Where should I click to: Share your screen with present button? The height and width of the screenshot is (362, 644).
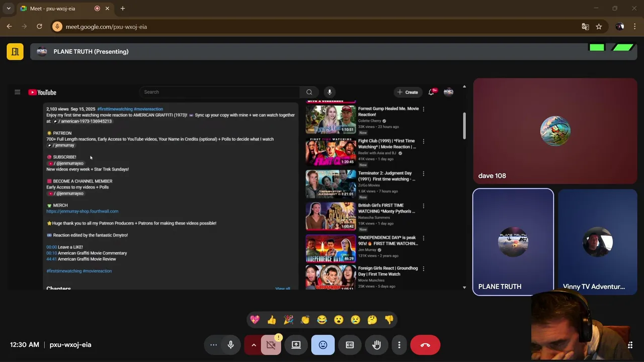(x=296, y=345)
